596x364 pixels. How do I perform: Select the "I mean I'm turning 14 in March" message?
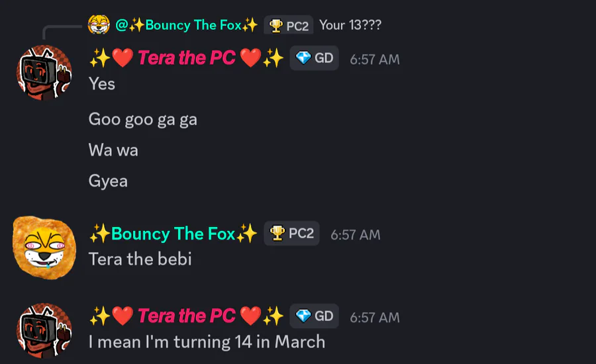[207, 342]
